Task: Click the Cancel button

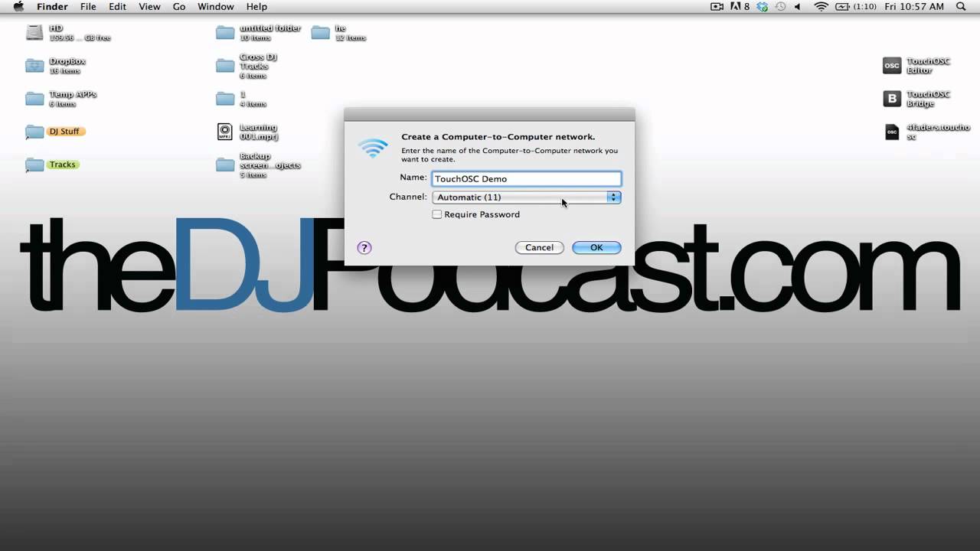Action: (539, 247)
